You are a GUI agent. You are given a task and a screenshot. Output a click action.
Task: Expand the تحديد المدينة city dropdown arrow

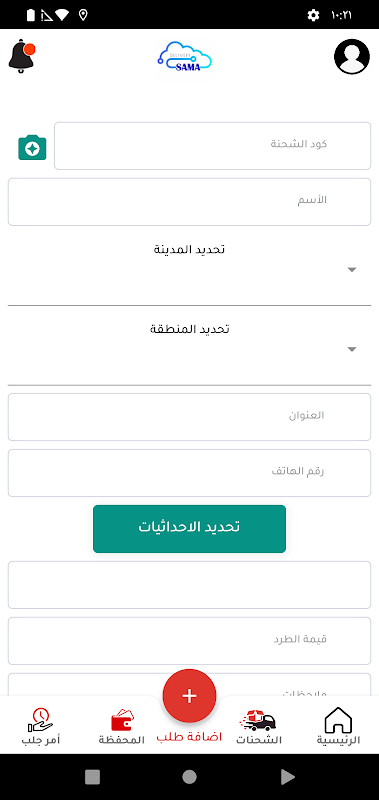coord(351,270)
